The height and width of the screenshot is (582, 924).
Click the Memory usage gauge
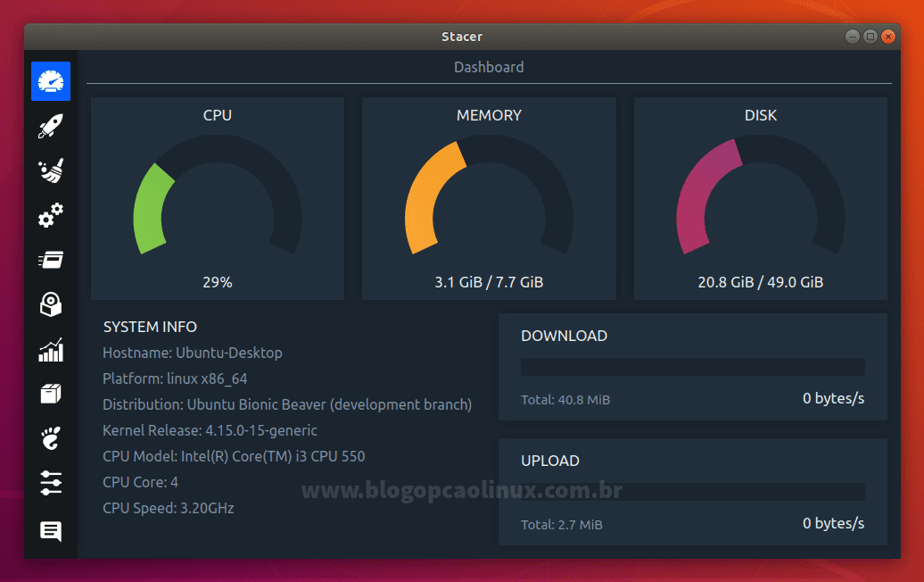click(489, 196)
